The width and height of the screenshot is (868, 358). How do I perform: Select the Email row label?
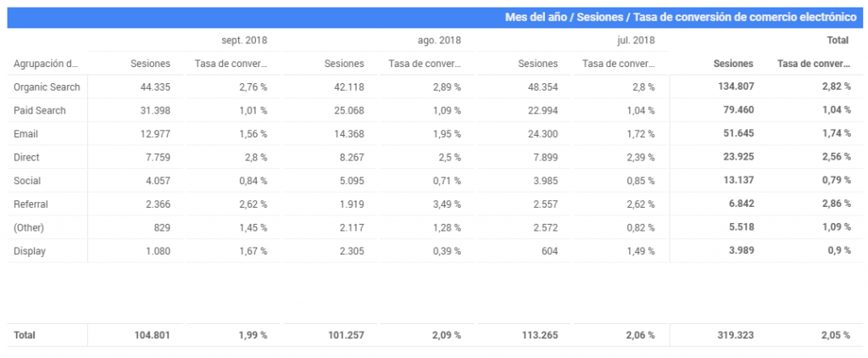(25, 133)
